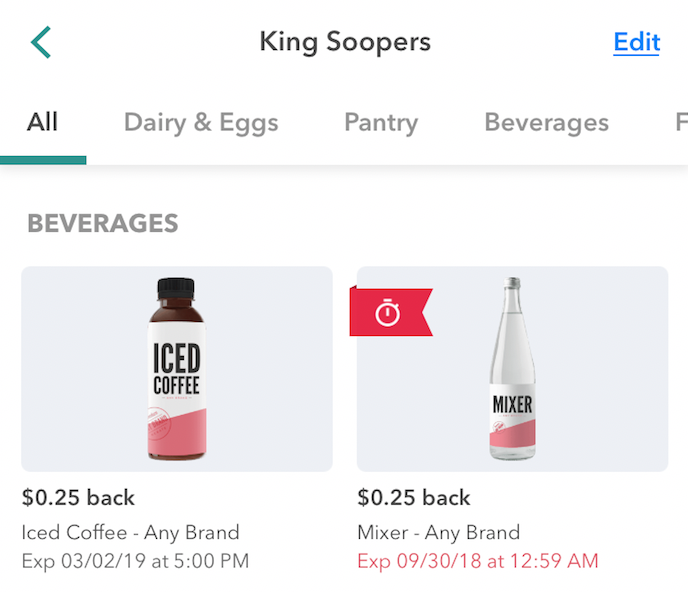Viewport: 688px width, 592px height.
Task: Select the All tab
Action: point(43,122)
